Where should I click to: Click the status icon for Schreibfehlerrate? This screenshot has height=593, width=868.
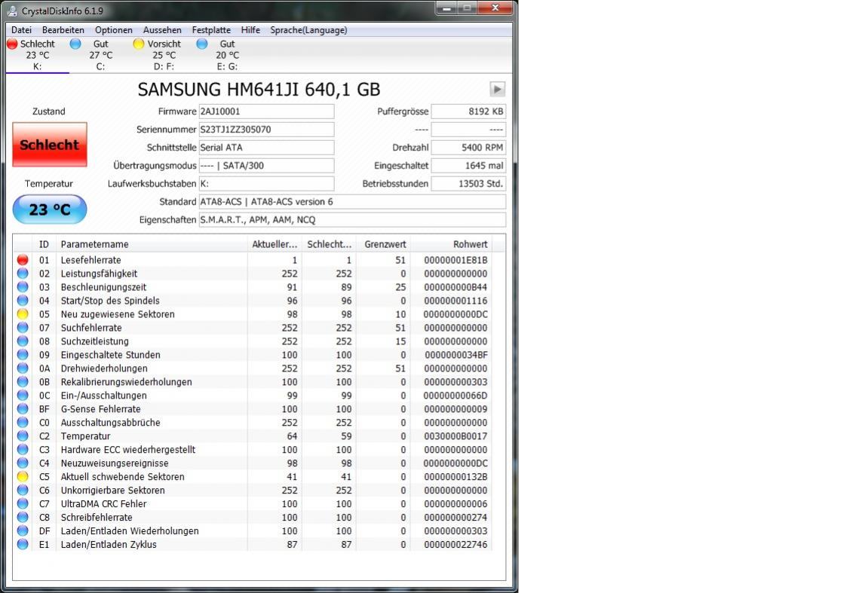pos(23,517)
